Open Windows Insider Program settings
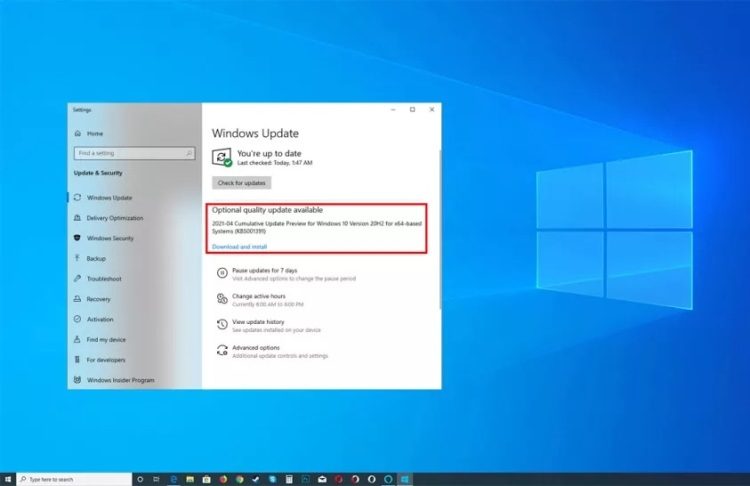Image resolution: width=750 pixels, height=486 pixels. coord(120,380)
